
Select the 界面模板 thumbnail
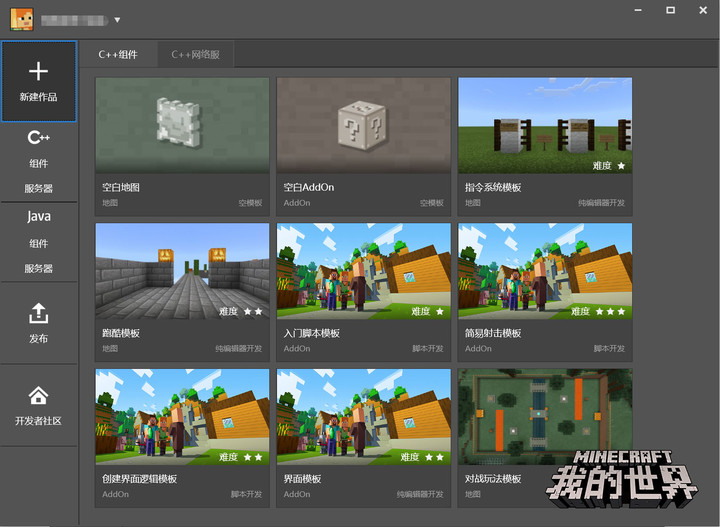tap(364, 417)
